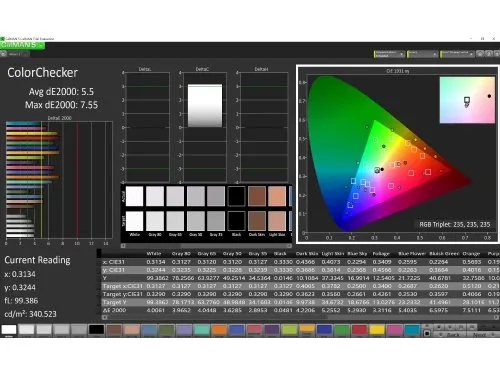Click the first settings icon at top right

(480, 54)
